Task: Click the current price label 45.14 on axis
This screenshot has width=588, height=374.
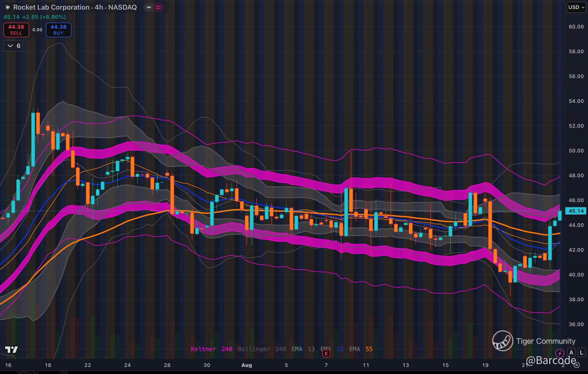Action: 576,211
